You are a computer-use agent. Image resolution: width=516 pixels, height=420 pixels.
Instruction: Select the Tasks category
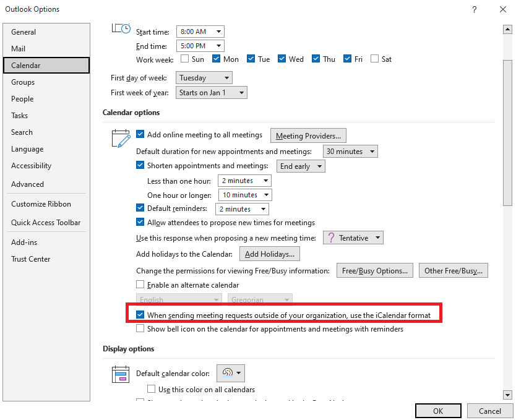[46, 116]
